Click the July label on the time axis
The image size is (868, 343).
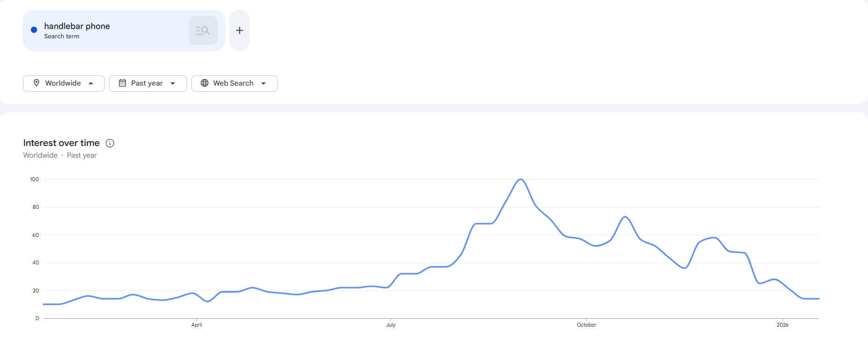point(391,325)
